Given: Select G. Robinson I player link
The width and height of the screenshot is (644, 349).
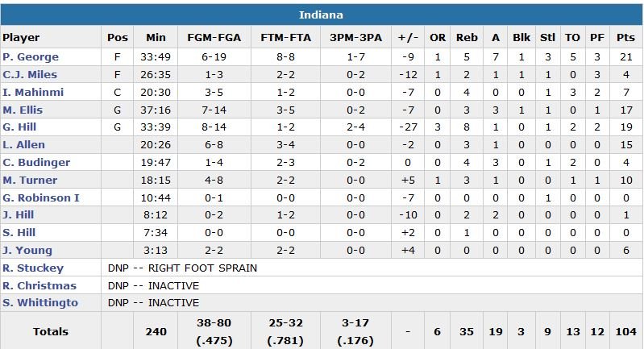Looking at the screenshot, I should 39,197.
